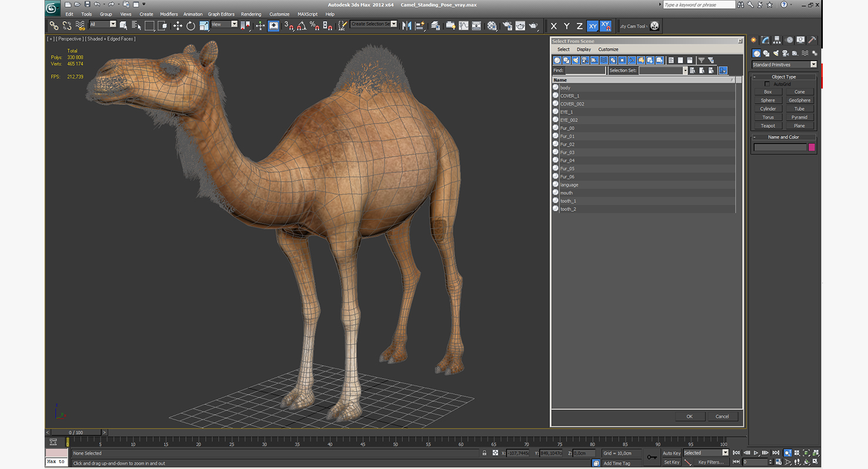Image resolution: width=868 pixels, height=469 pixels.
Task: Click OK in Select From Scene dialog
Action: pyautogui.click(x=689, y=416)
